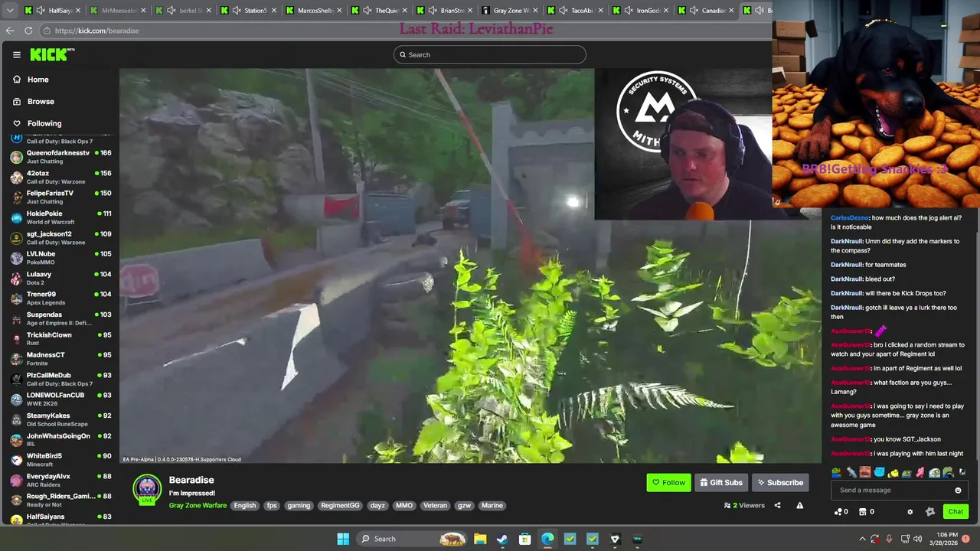Pick the first Pepe emote in chat bar
The width and height of the screenshot is (980, 551).
coord(836,472)
